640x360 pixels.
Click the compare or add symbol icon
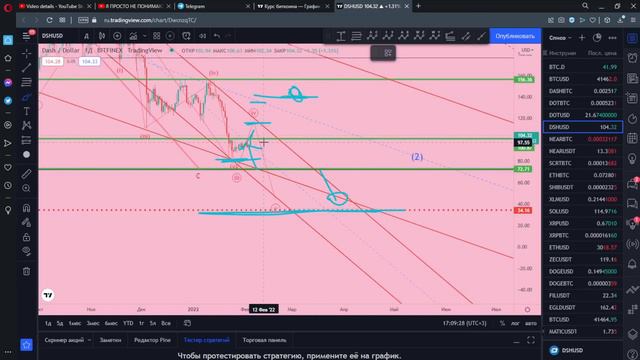[x=117, y=36]
